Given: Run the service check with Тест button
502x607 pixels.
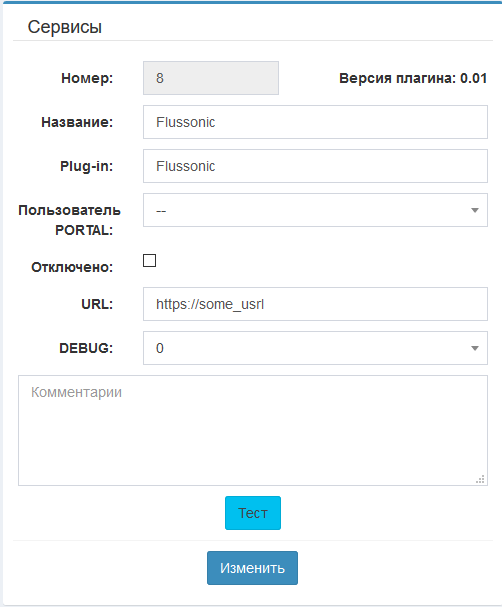Looking at the screenshot, I should 253,513.
